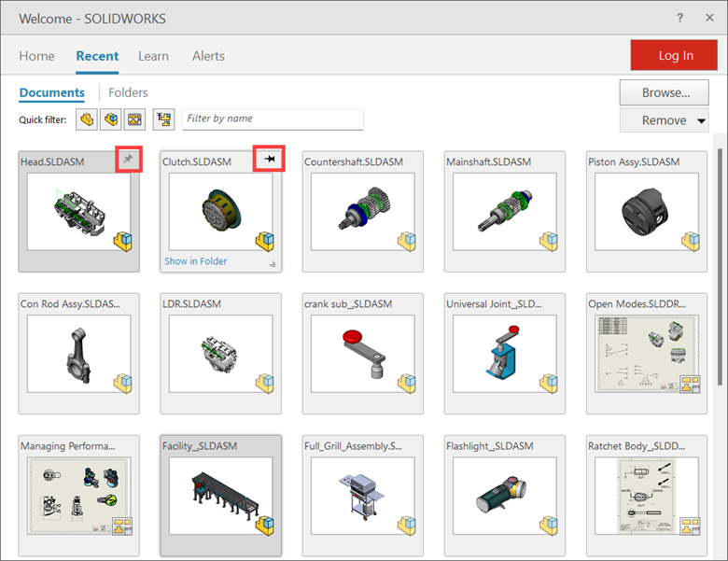Toggle the top-level assemblies quick filter
Viewport: 728px width, 561px height.
tap(164, 119)
